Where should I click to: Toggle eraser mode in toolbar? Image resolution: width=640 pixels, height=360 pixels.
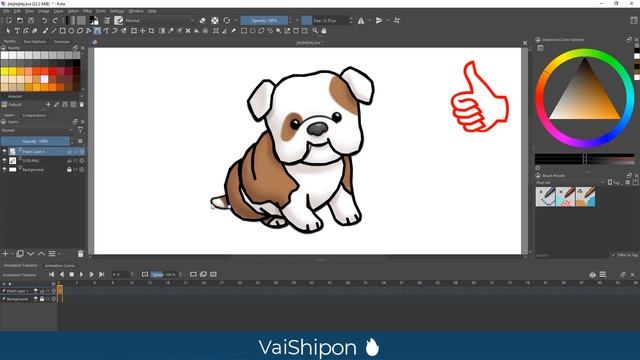[203, 20]
